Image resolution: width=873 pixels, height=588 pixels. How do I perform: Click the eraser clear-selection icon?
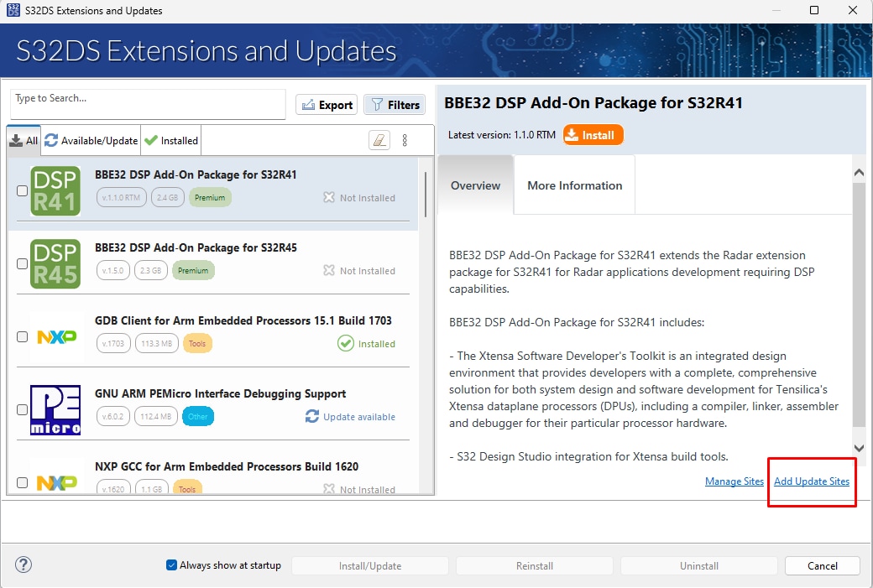pyautogui.click(x=379, y=140)
